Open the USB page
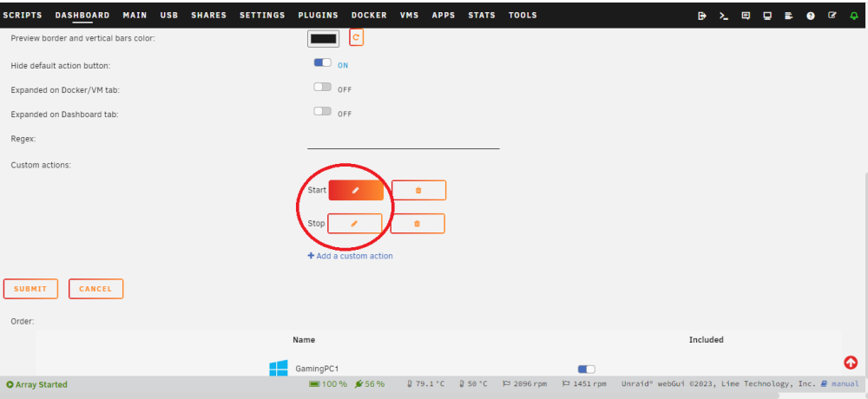Image resolution: width=868 pixels, height=399 pixels. 169,16
